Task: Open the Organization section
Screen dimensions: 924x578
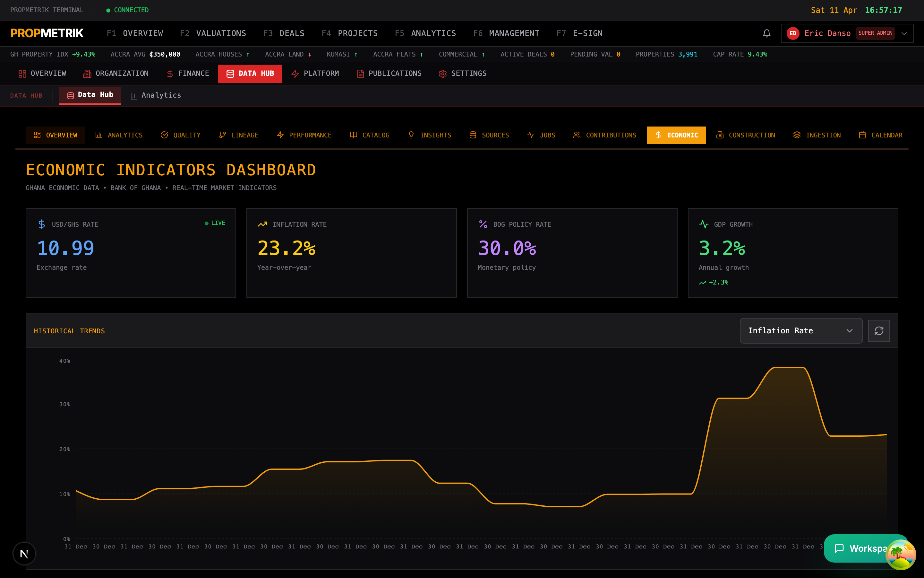Action: tap(116, 74)
